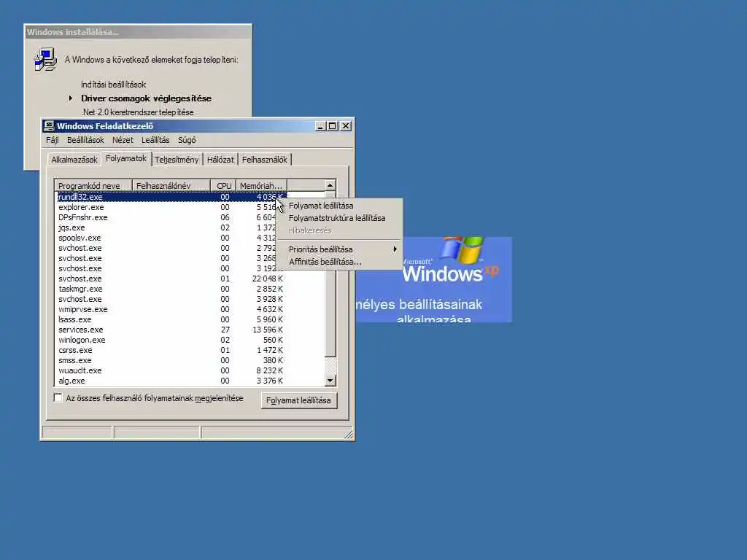The height and width of the screenshot is (560, 747).
Task: Click the Windows XP logo banner
Action: click(x=433, y=279)
